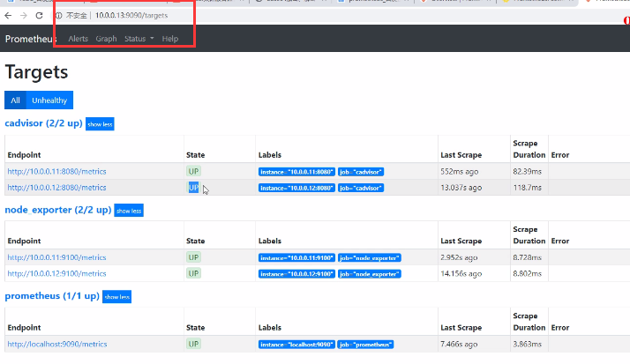The height and width of the screenshot is (364, 630).
Task: Click job="node_exporter" label in 10.0.0.11:9100 row
Action: (x=369, y=257)
